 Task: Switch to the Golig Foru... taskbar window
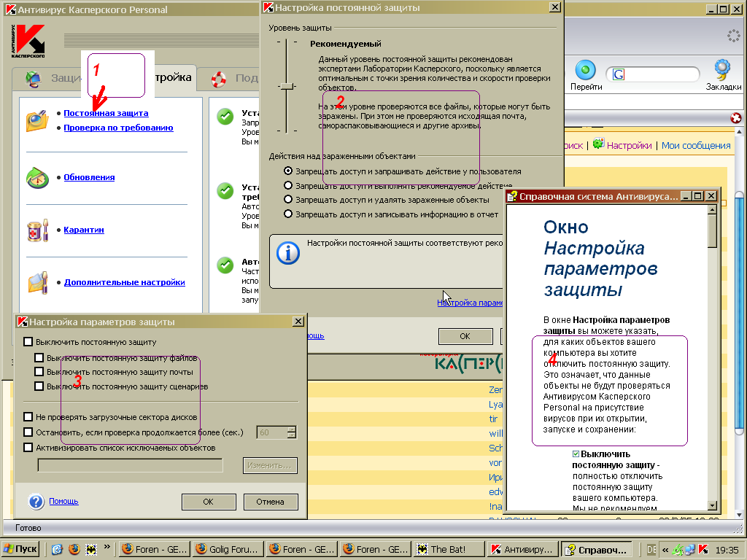[x=228, y=550]
